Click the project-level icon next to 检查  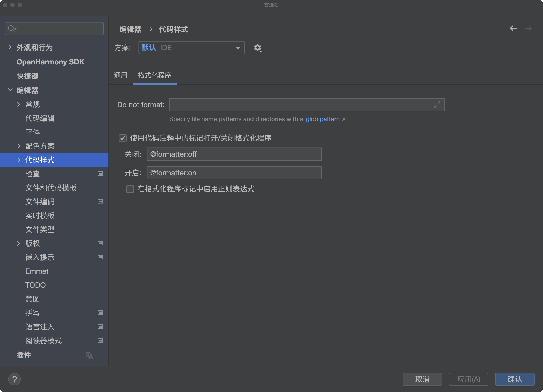(100, 174)
